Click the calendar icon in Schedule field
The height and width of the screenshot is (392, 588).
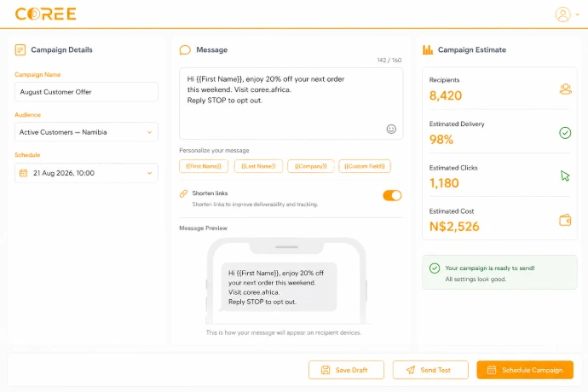pyautogui.click(x=23, y=173)
